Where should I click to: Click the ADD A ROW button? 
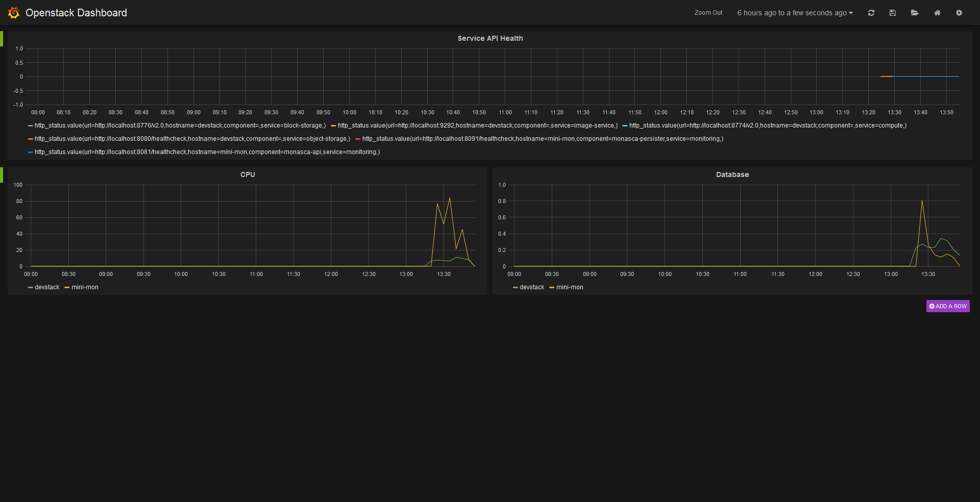(948, 306)
